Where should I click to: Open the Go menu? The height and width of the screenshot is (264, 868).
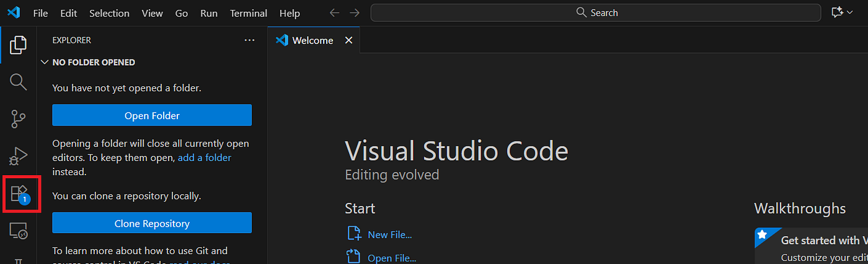pyautogui.click(x=182, y=13)
